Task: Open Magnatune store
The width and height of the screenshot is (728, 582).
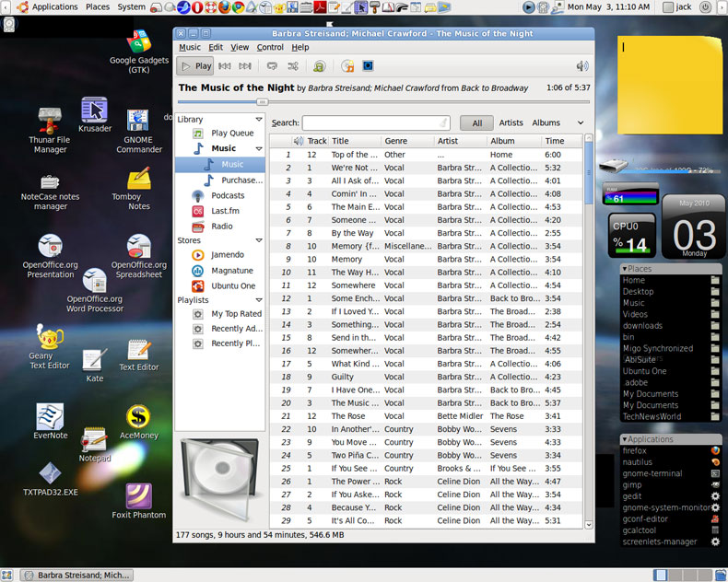Action: (222, 271)
